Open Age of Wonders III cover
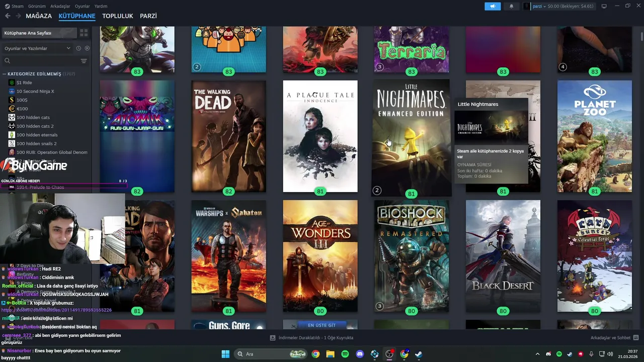 click(x=320, y=256)
